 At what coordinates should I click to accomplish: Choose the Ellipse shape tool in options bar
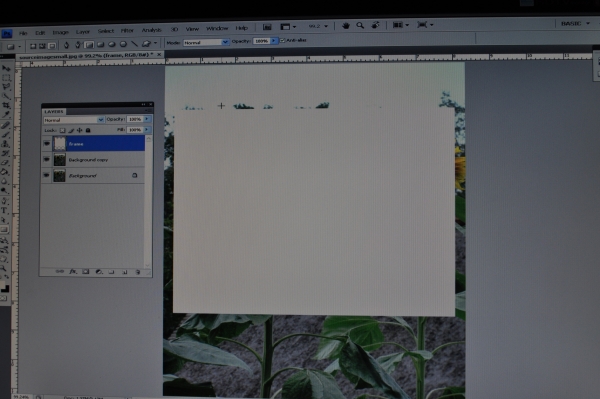tap(112, 44)
